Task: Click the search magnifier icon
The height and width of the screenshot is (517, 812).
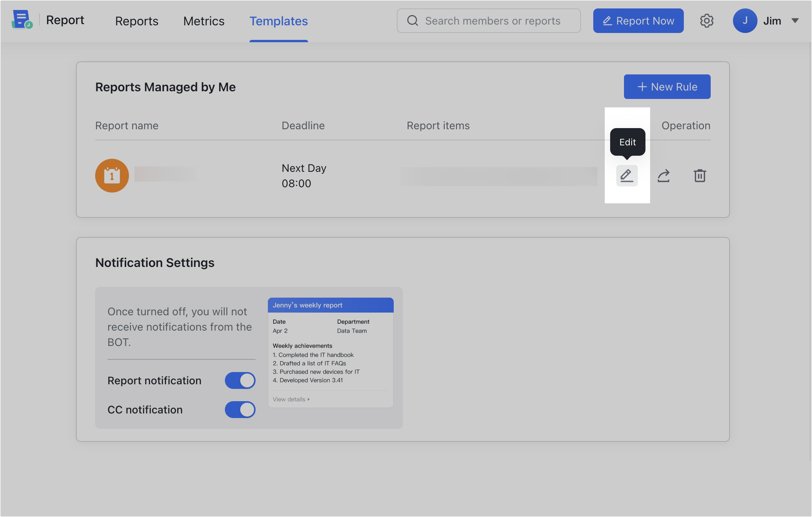Action: click(413, 21)
